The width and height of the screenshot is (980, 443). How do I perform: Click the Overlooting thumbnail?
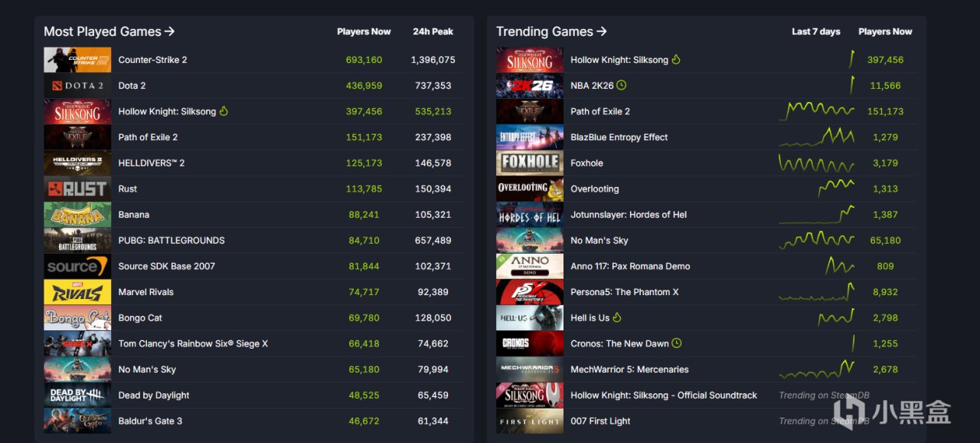tap(530, 189)
